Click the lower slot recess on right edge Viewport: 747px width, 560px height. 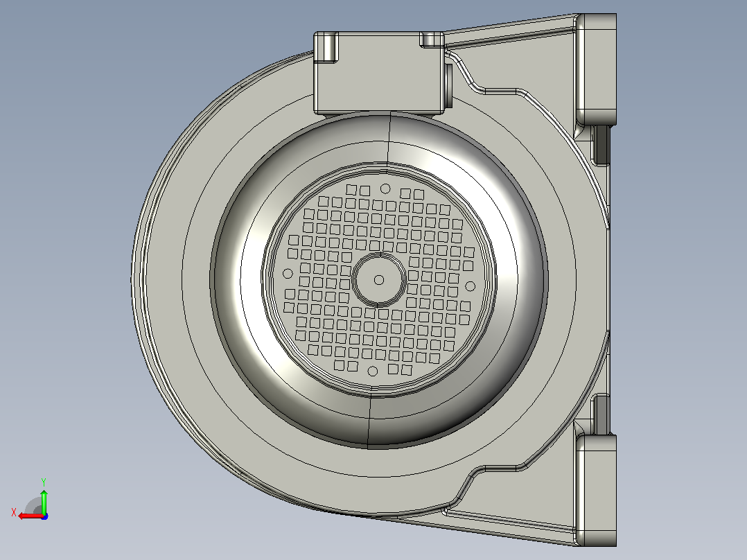(x=601, y=414)
